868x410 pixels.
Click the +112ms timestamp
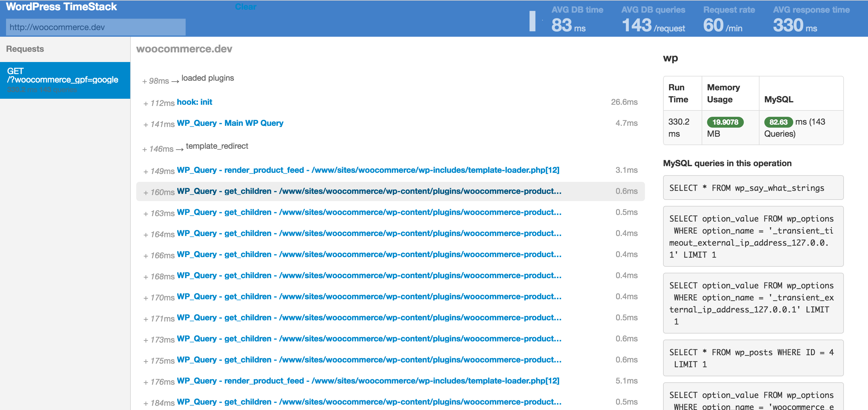[159, 103]
